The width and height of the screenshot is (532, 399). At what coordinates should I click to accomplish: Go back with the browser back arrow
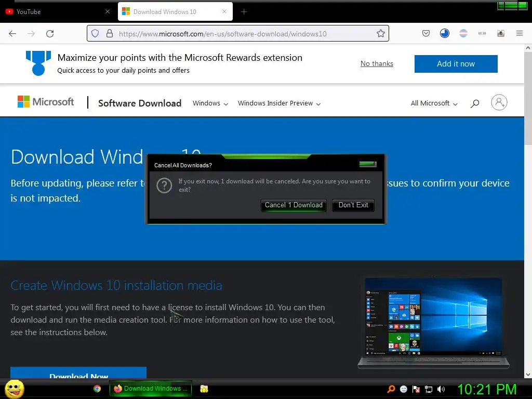[x=12, y=34]
